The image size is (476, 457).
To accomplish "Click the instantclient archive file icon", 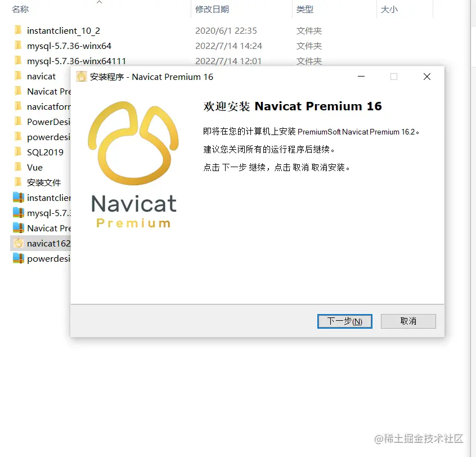I will [x=19, y=198].
